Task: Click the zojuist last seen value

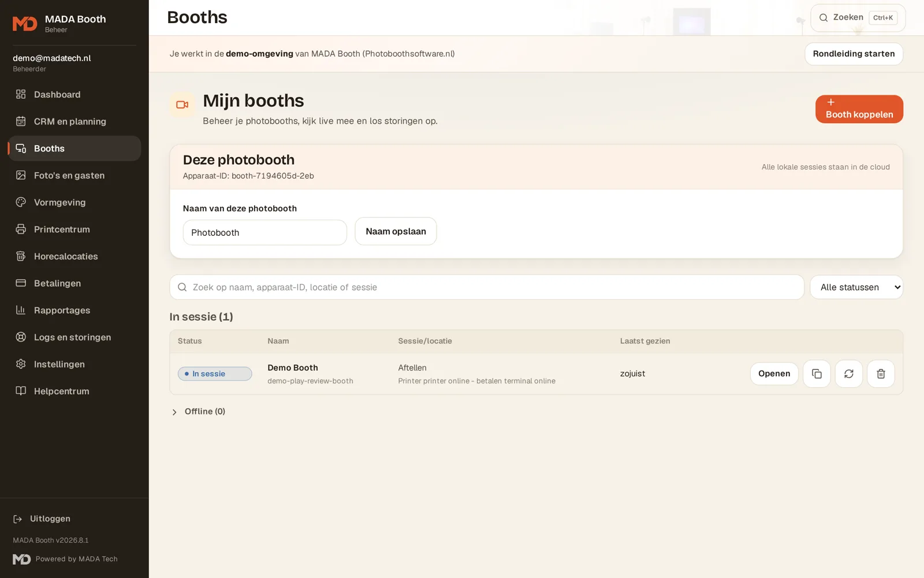Action: click(632, 374)
